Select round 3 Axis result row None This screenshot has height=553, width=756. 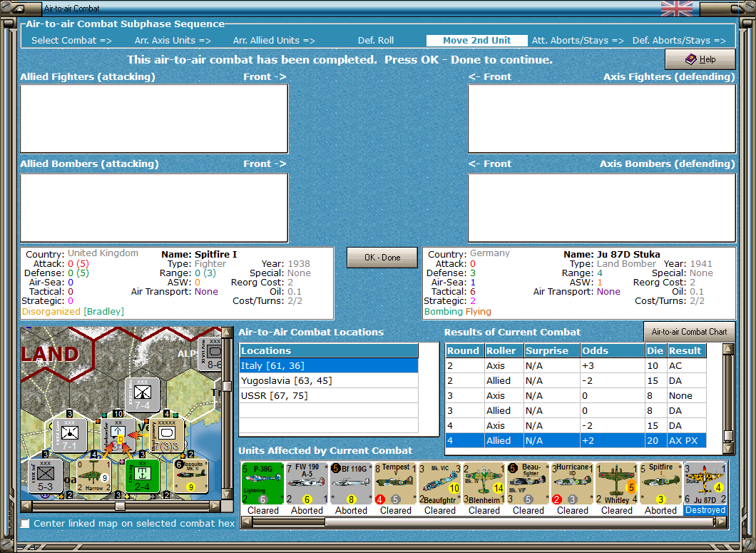[x=576, y=396]
